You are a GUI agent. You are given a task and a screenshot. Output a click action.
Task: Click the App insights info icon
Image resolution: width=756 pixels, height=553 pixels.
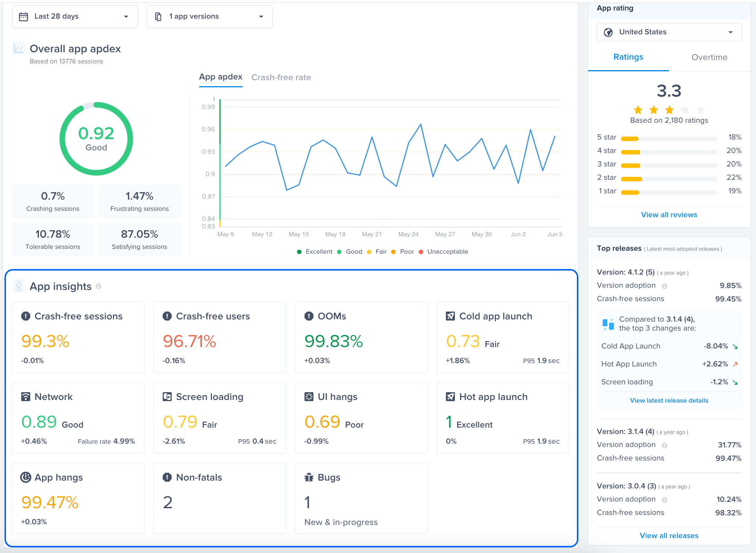[99, 286]
